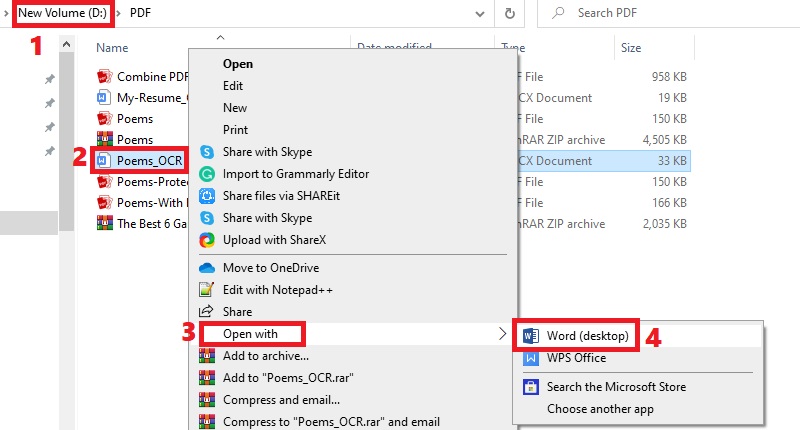
Task: Click the PDF icon of Combine PDF file
Action: pyautogui.click(x=105, y=77)
